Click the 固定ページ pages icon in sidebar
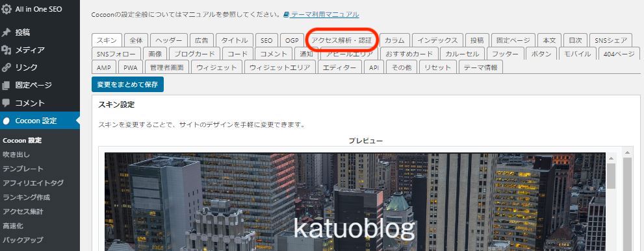This screenshot has width=644, height=251. [x=6, y=86]
